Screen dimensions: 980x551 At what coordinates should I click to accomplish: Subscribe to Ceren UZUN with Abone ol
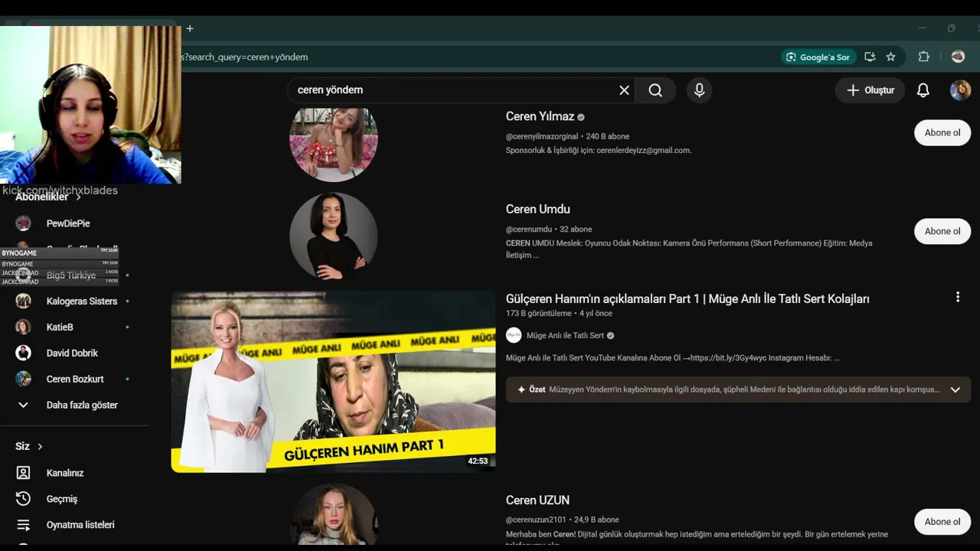942,522
